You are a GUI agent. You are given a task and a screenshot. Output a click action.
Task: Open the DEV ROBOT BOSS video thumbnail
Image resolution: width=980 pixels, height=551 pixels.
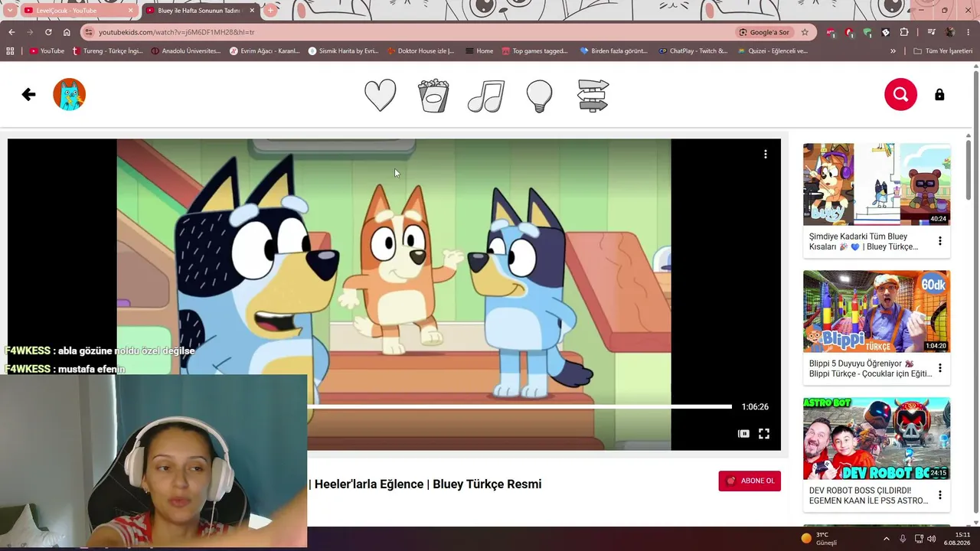(877, 439)
